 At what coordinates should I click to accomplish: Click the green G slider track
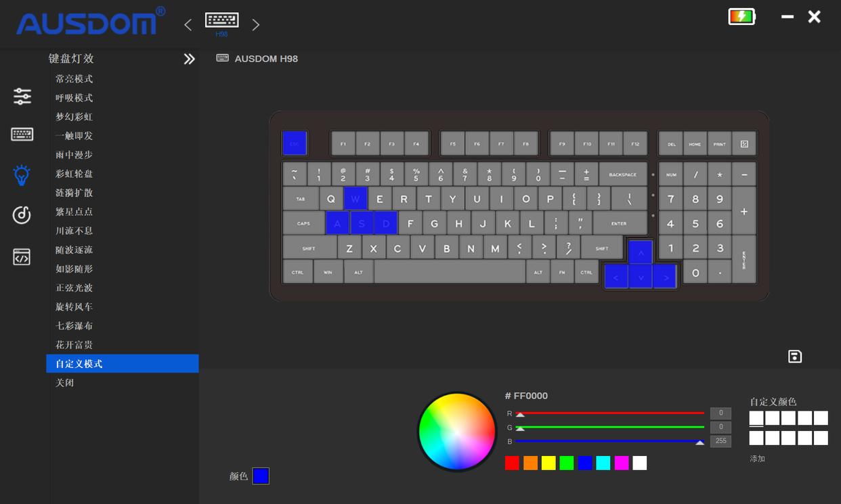(609, 427)
